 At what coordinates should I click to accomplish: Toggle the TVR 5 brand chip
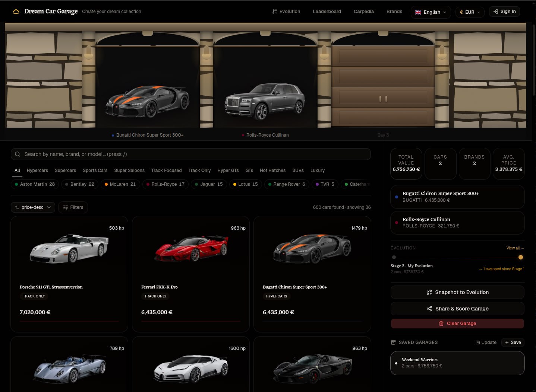coord(325,184)
